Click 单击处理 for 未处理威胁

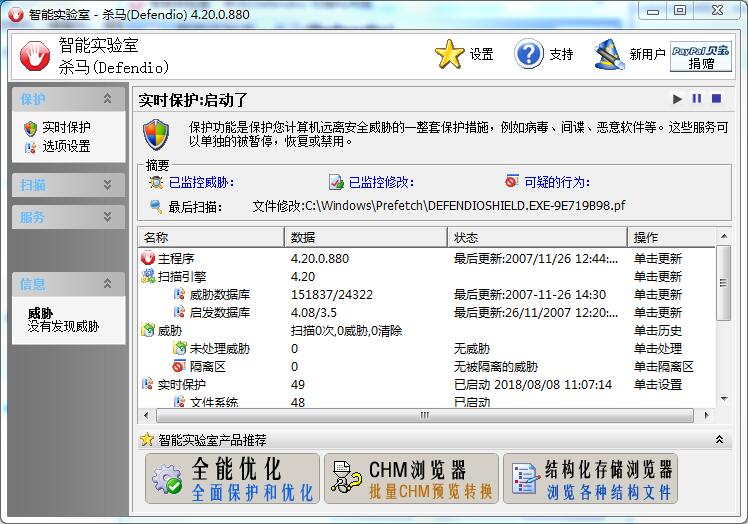click(658, 349)
